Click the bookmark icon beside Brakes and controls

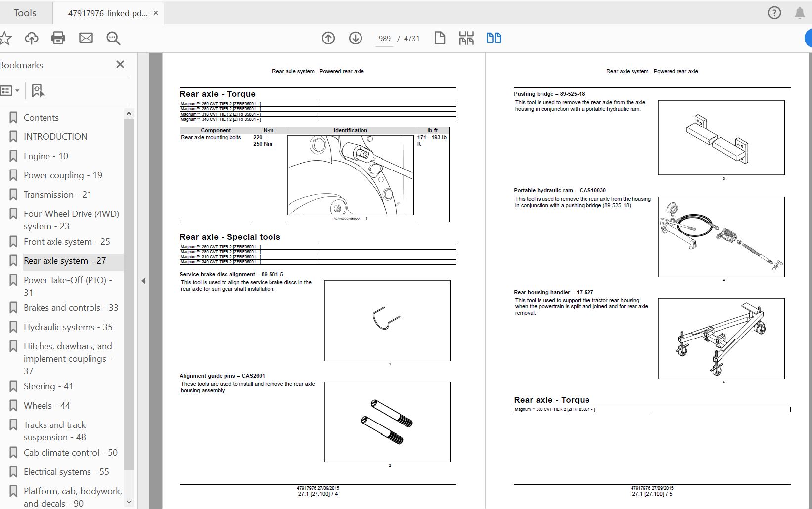click(13, 308)
